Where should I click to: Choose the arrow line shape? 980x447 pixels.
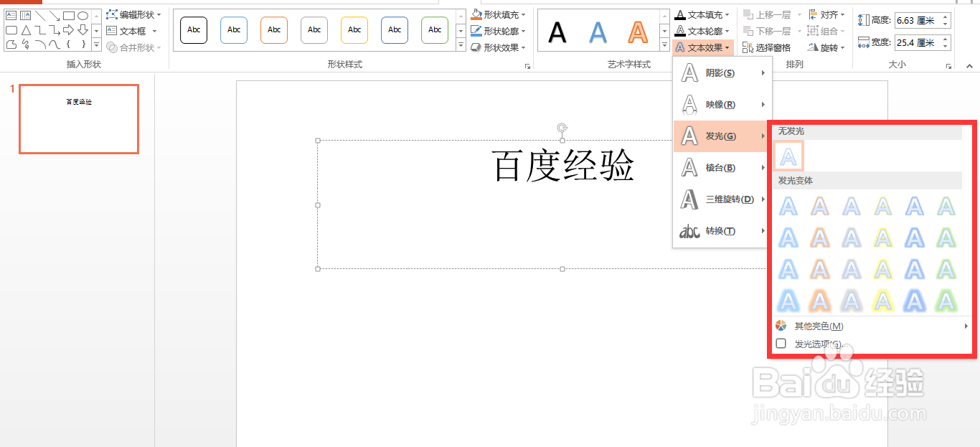[55, 16]
